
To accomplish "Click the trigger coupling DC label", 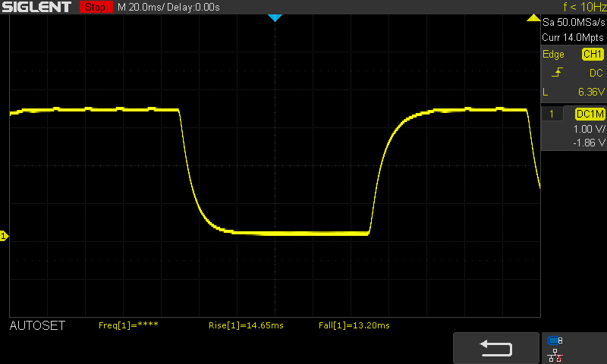I will [x=596, y=73].
